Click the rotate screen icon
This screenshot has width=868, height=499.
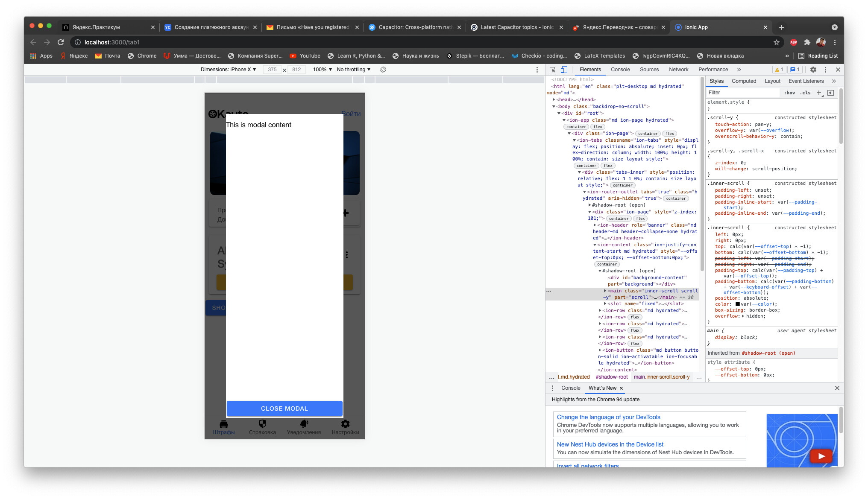point(383,70)
